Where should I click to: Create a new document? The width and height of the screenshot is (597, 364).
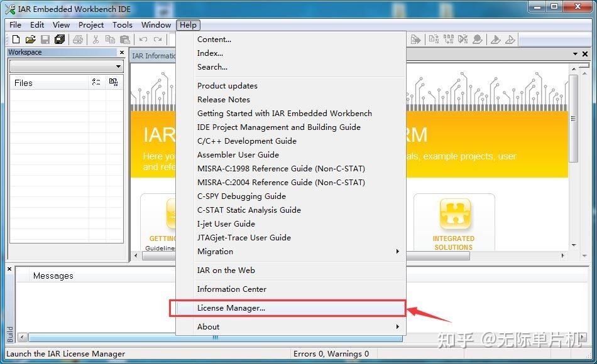(x=15, y=39)
